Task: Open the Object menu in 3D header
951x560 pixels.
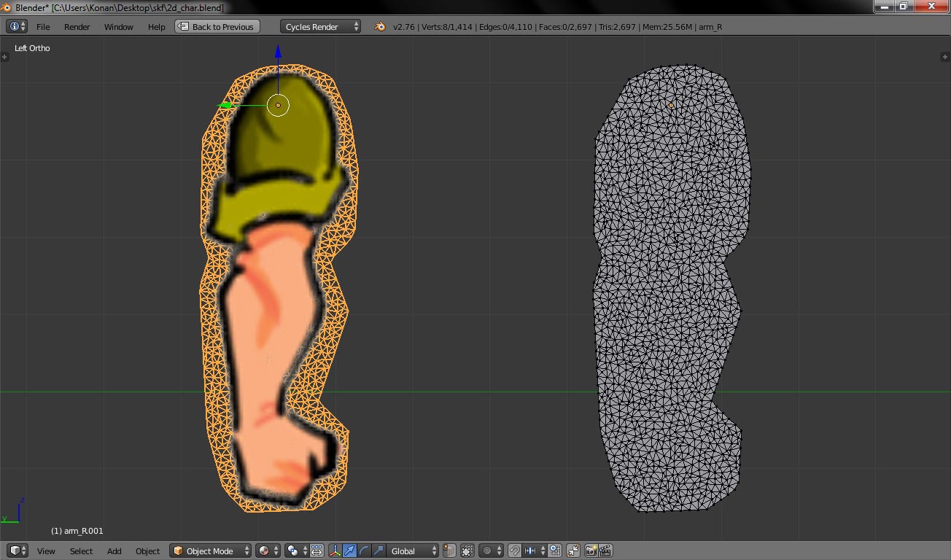Action: [147, 551]
